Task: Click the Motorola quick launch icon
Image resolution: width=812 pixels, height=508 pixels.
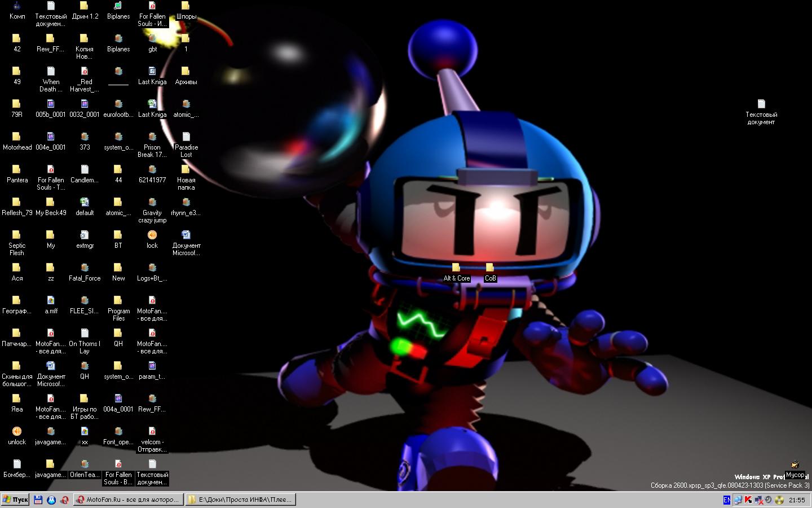Action: pos(51,500)
